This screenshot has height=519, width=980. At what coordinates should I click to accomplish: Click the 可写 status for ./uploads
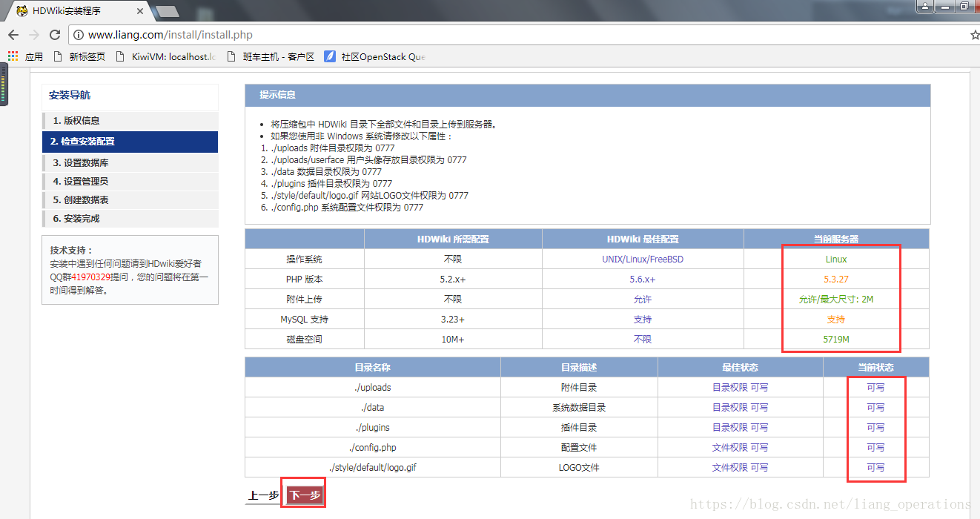pyautogui.click(x=875, y=388)
